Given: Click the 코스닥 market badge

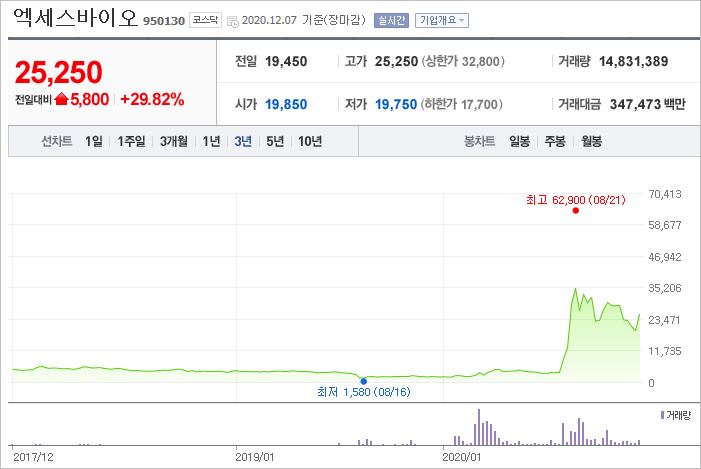Looking at the screenshot, I should pyautogui.click(x=205, y=20).
